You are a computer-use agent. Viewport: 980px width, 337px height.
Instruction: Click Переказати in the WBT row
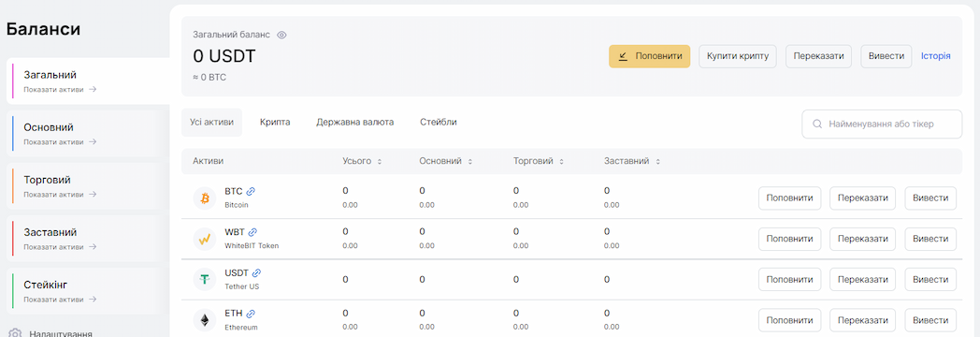(862, 239)
